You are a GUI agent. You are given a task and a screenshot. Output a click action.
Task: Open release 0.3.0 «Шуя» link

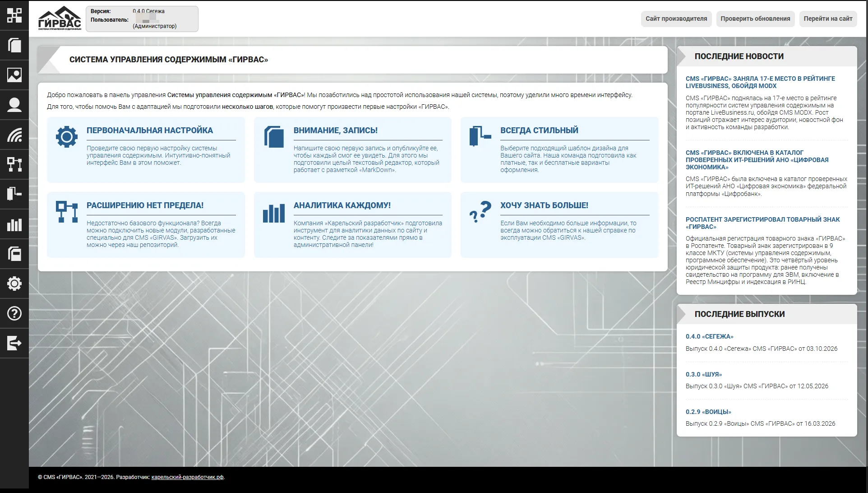(704, 374)
